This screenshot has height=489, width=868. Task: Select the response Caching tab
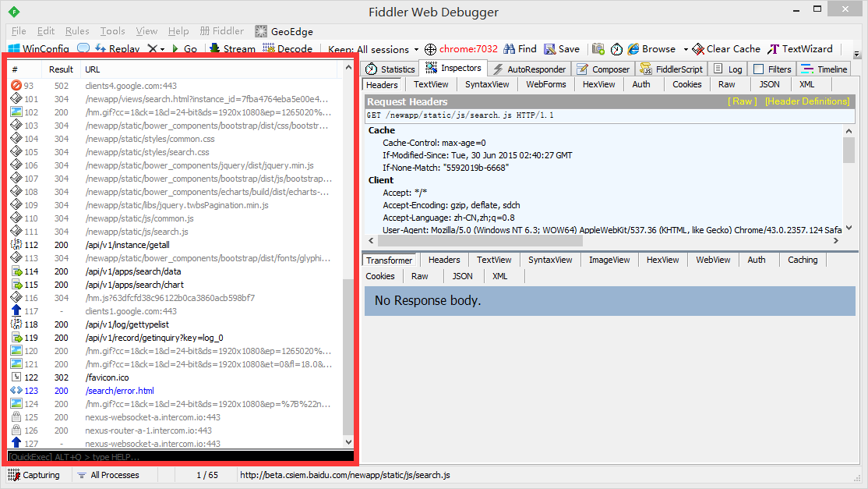point(802,260)
